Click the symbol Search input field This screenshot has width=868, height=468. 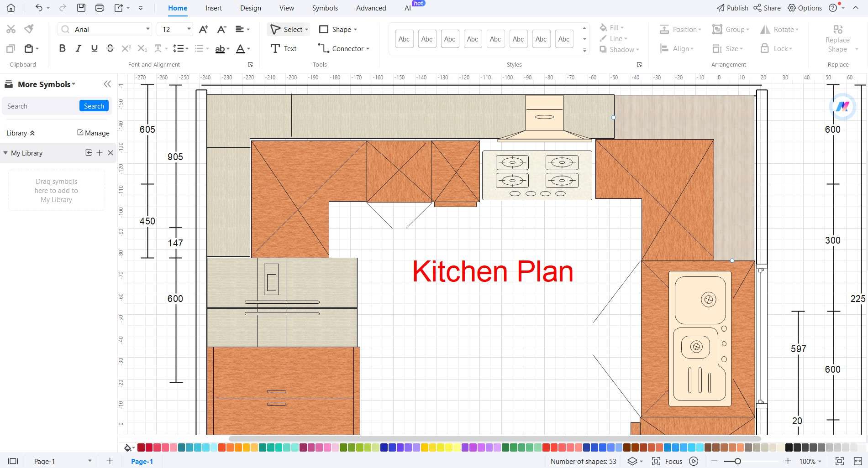[41, 106]
